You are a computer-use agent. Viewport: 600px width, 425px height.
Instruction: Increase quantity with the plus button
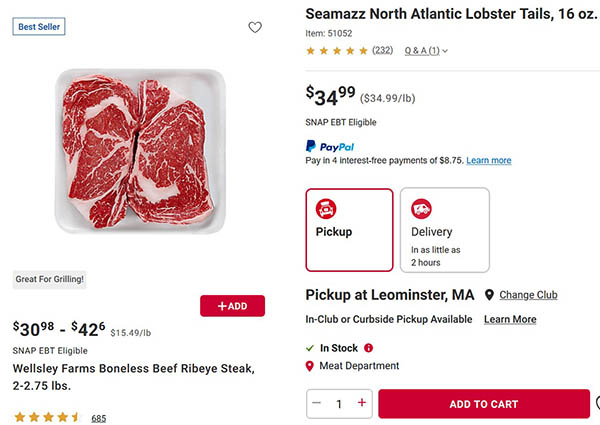[361, 404]
